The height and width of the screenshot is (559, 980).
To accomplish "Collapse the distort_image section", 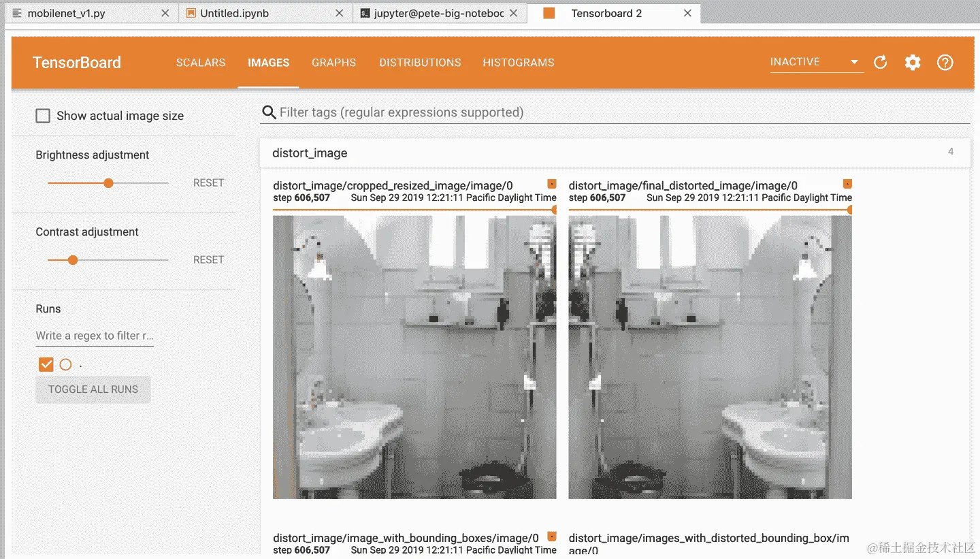I will click(615, 153).
